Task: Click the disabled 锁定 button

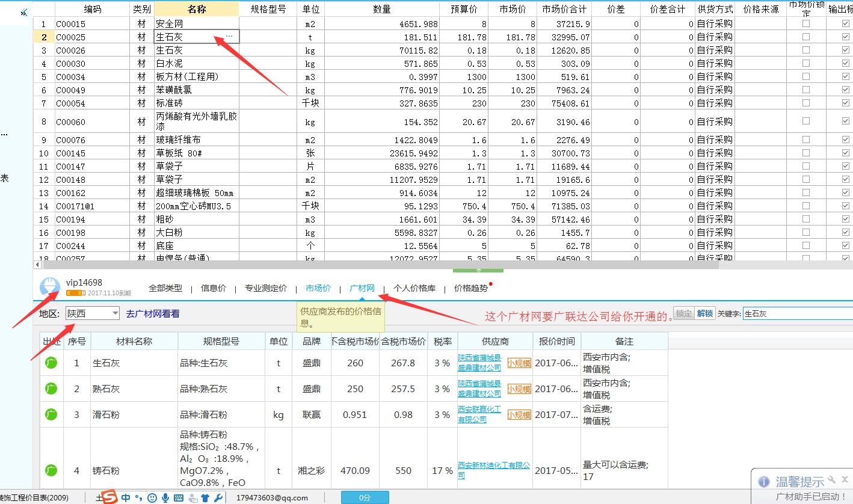Action: click(x=684, y=313)
